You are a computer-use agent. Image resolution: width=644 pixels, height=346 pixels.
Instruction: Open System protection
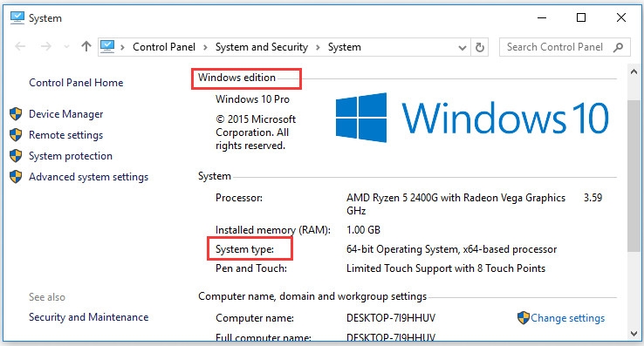(x=70, y=156)
